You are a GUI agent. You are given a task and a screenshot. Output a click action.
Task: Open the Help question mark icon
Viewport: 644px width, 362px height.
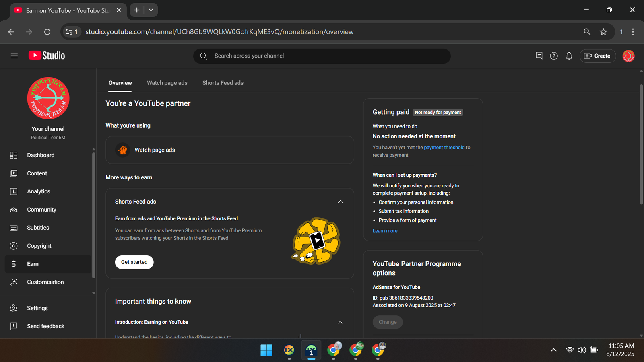[554, 56]
